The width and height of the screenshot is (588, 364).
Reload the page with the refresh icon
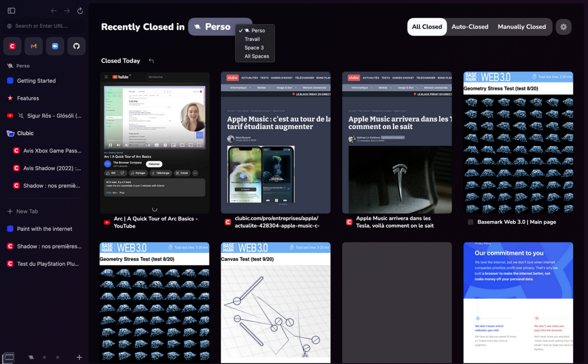point(80,11)
